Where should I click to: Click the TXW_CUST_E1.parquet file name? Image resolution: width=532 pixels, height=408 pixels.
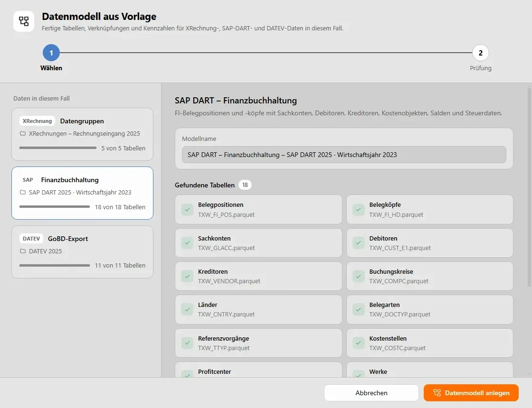(x=400, y=248)
